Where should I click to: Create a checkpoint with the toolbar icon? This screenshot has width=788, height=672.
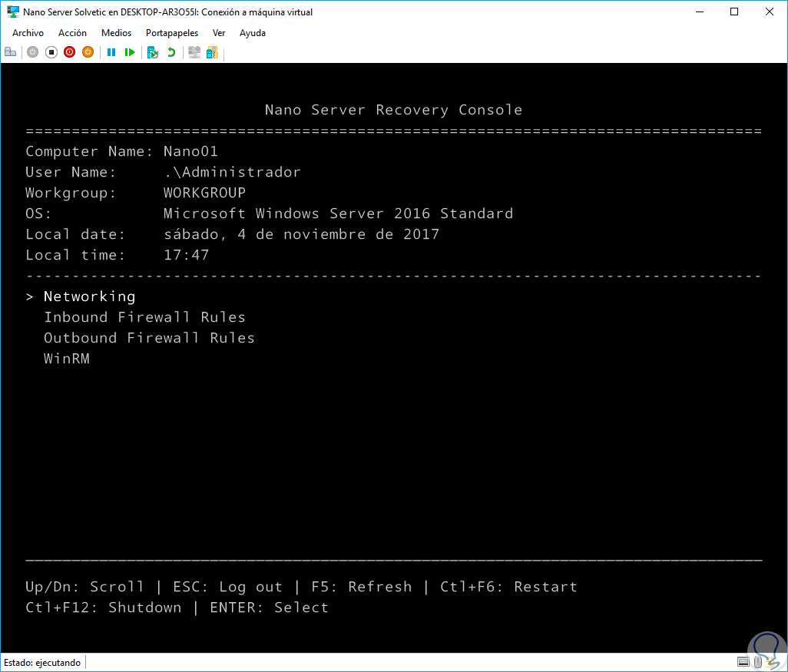click(153, 51)
